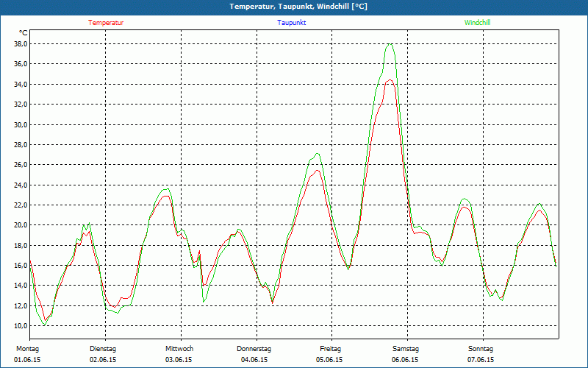
Task: Click the 32,0 y-axis value
Action: point(21,104)
